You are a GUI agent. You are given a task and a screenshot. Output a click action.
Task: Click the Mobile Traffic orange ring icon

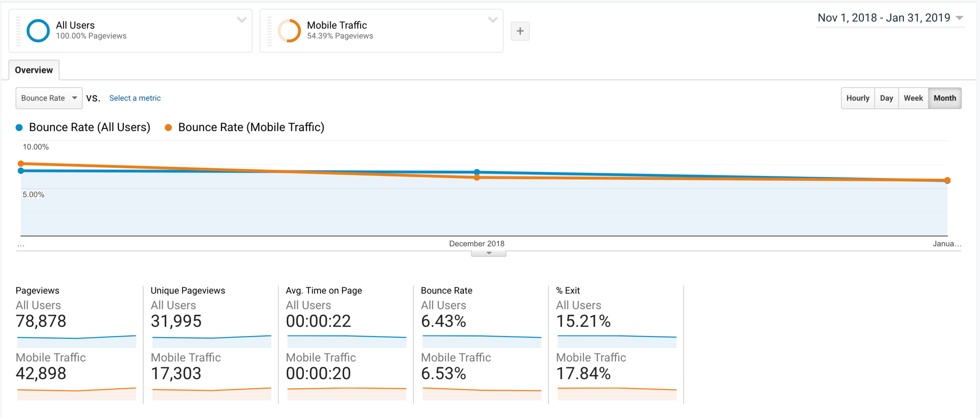point(289,31)
